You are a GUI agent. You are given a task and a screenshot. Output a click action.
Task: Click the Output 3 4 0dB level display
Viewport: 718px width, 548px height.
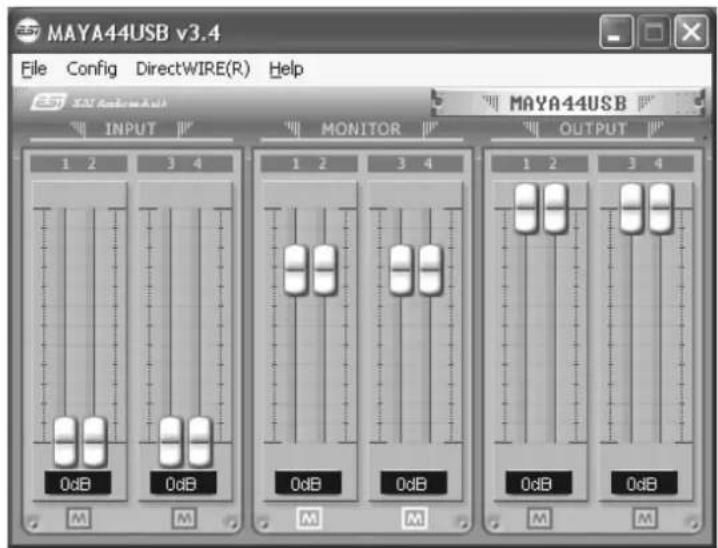[644, 483]
